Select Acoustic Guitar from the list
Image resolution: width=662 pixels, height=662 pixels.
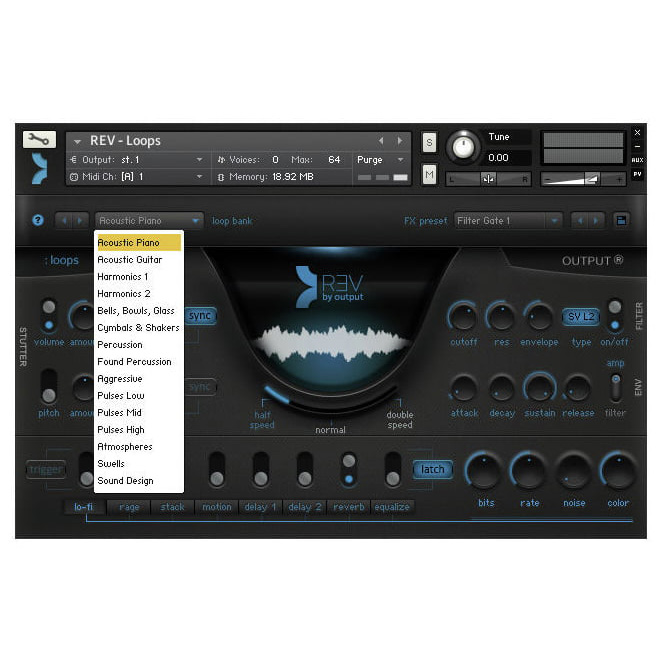pos(139,260)
